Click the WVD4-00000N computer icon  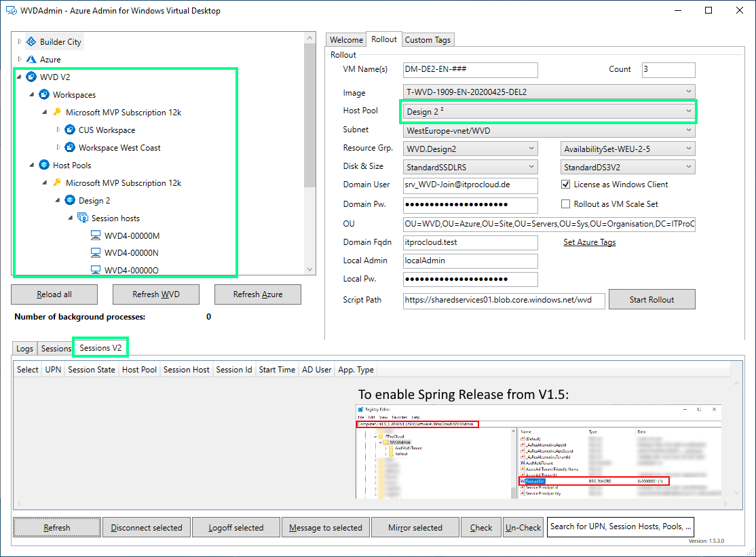pos(96,252)
